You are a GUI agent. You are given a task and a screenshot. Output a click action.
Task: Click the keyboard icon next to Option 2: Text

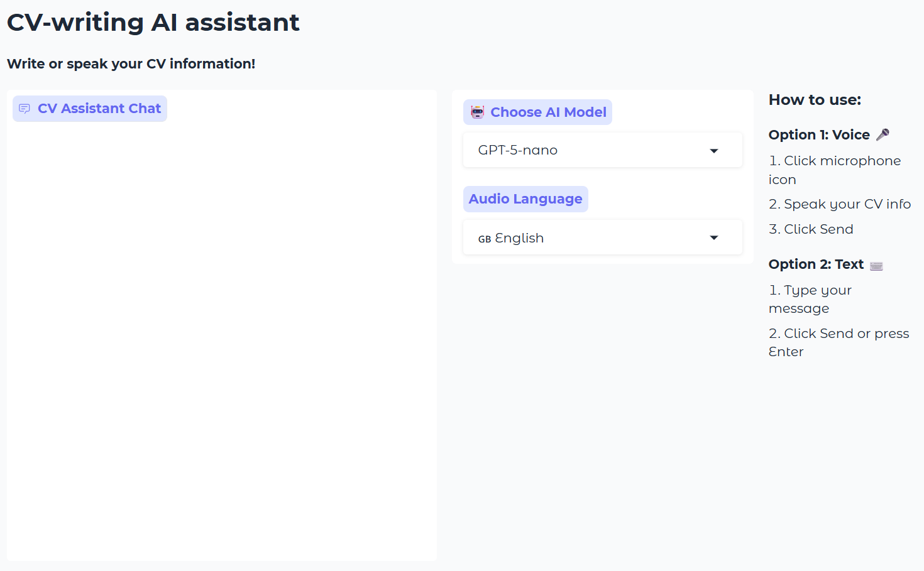click(877, 265)
